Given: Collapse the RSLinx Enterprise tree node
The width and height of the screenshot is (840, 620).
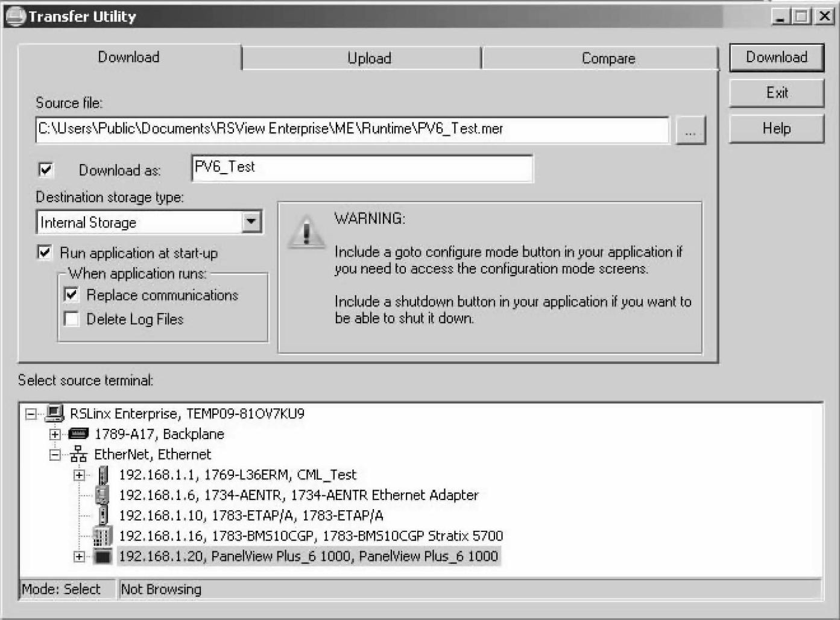Looking at the screenshot, I should pyautogui.click(x=31, y=414).
